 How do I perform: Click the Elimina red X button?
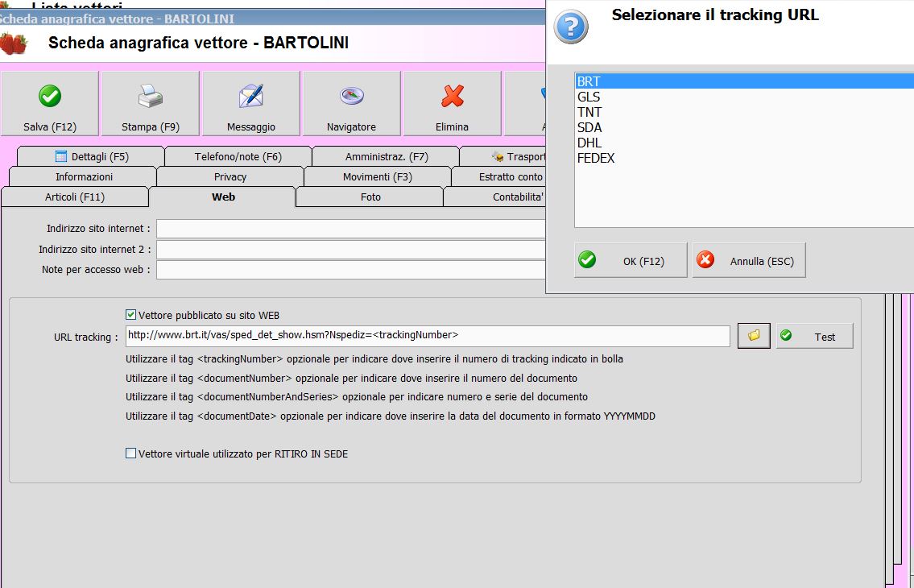(x=453, y=103)
